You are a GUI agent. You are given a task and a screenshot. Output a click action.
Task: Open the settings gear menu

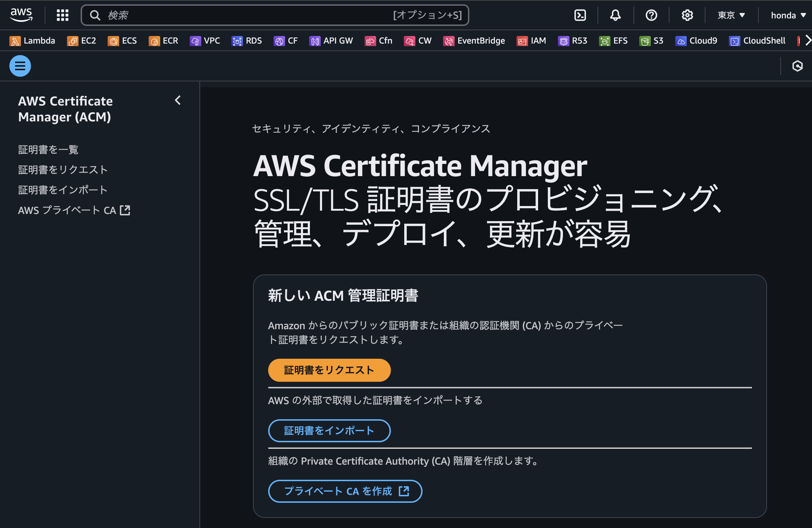(687, 15)
